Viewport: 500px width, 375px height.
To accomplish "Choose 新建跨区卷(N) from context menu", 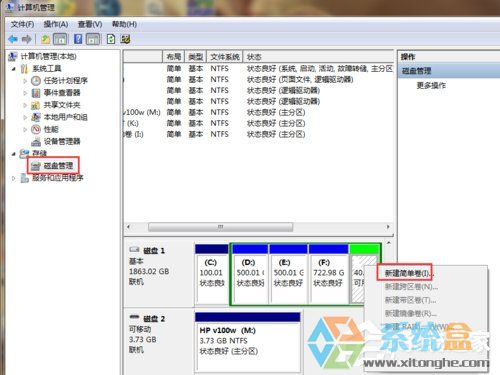I will 411,287.
